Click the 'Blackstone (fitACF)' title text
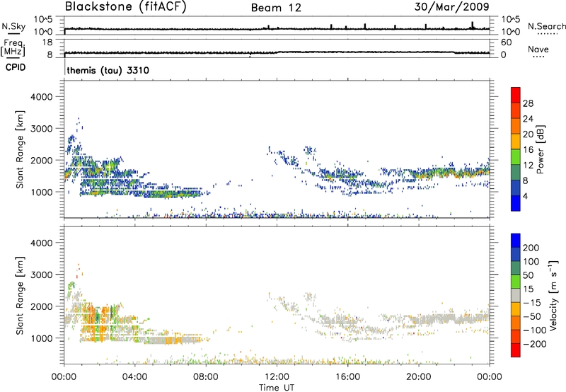Screen dimensions: 566x392 (x=126, y=7)
